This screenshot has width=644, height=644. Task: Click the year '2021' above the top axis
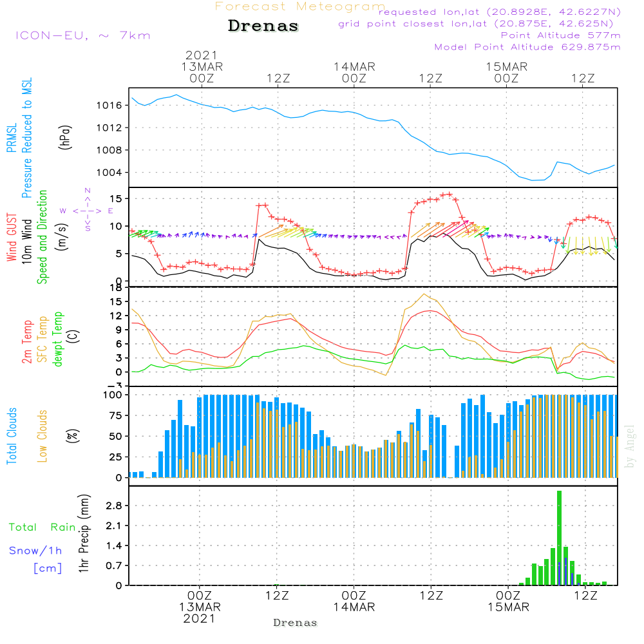[201, 55]
